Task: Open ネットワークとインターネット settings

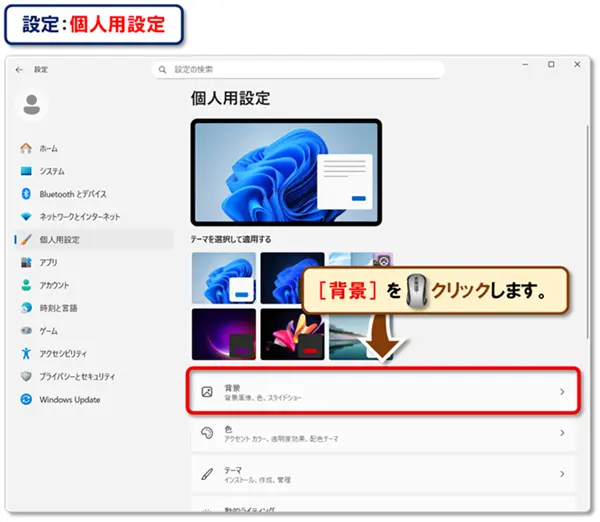Action: coord(93,217)
